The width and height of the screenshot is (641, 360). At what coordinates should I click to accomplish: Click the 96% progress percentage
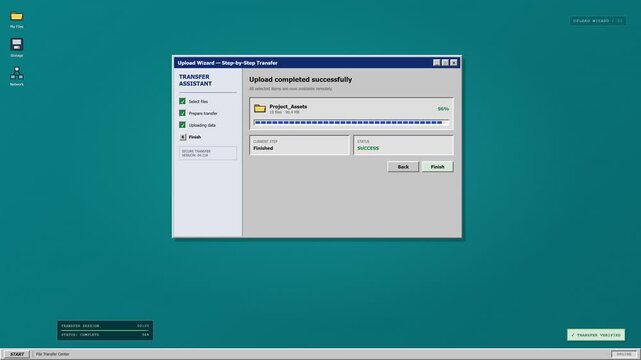pos(443,109)
